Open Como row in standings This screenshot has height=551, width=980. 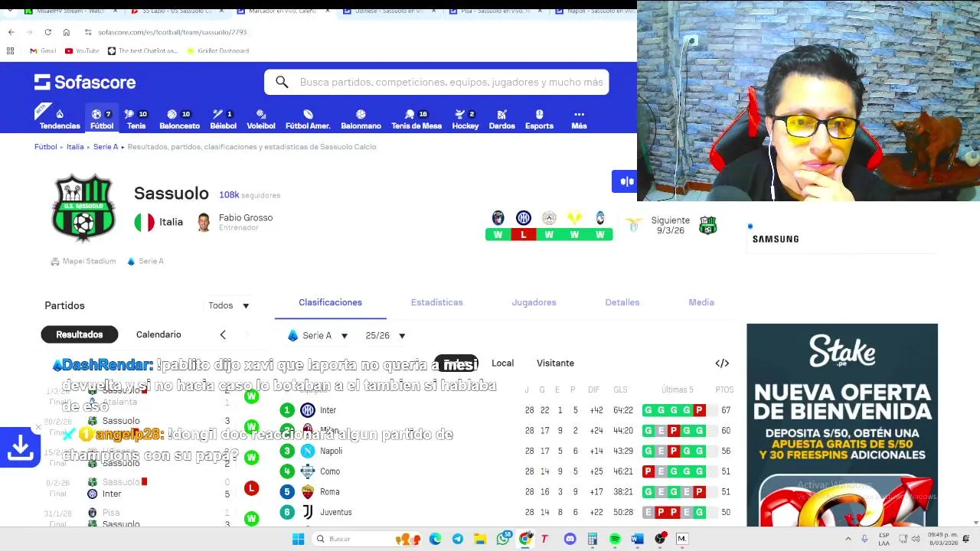click(x=507, y=471)
